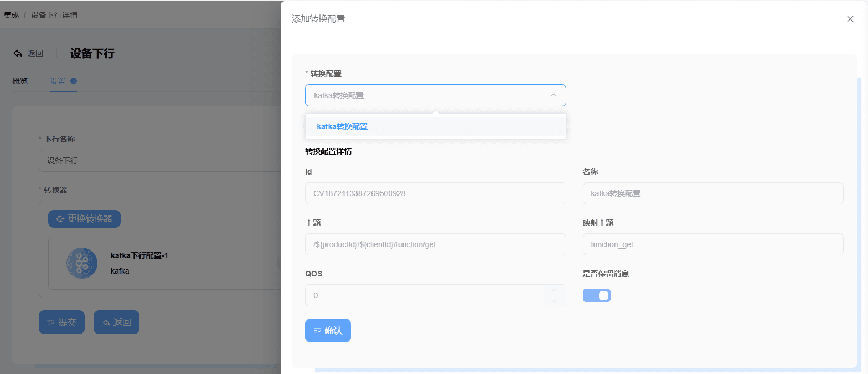Click the 下行名称 input field

(x=159, y=161)
